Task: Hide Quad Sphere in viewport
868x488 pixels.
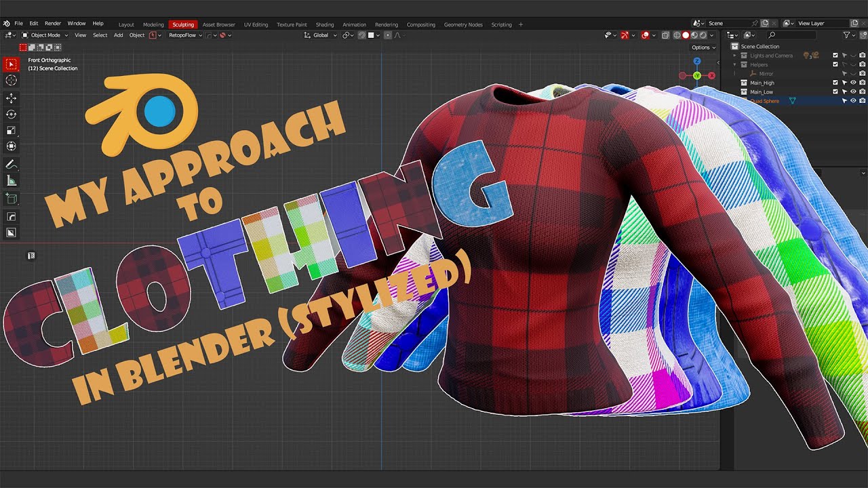Action: pos(853,101)
